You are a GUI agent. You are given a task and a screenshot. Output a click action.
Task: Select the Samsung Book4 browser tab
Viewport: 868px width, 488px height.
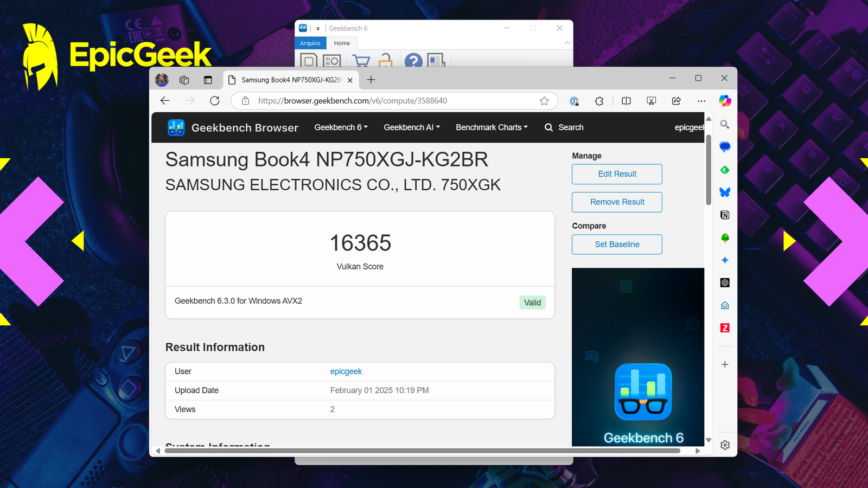point(288,80)
